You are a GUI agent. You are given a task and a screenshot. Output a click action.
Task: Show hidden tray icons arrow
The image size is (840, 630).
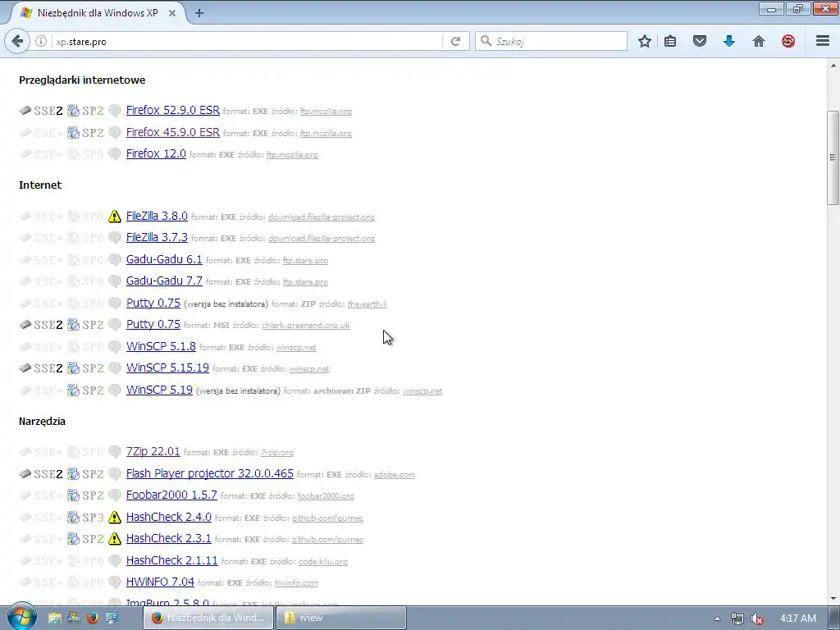tap(717, 619)
